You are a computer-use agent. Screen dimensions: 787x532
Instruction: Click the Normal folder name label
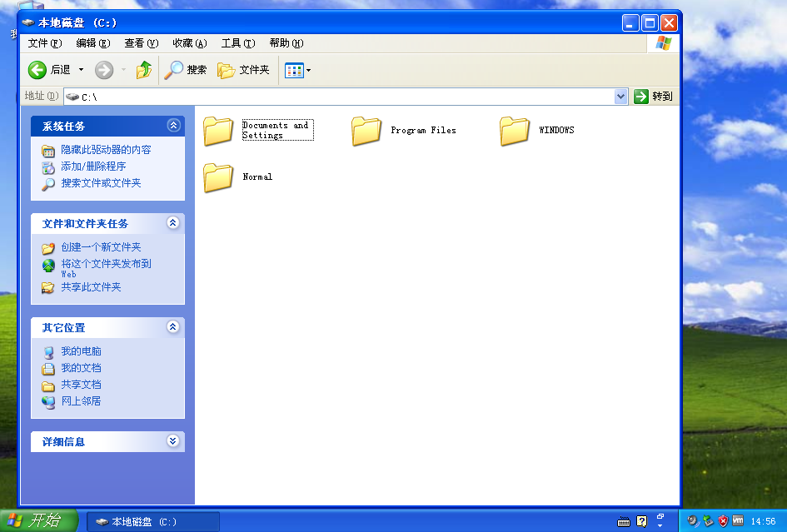click(x=257, y=177)
